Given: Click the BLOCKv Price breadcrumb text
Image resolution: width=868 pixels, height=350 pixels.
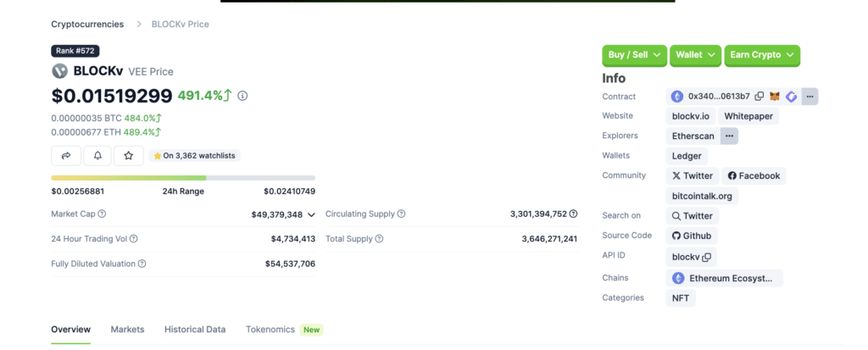Looking at the screenshot, I should [181, 25].
